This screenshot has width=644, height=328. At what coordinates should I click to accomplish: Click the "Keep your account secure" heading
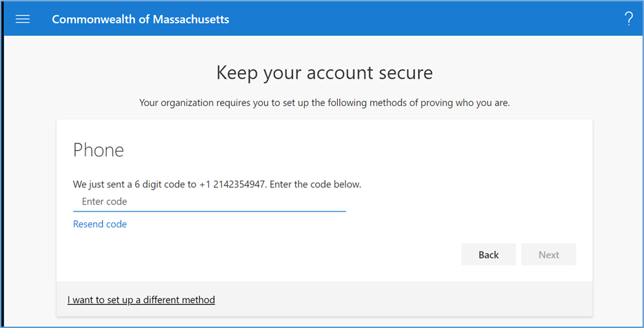coord(324,72)
